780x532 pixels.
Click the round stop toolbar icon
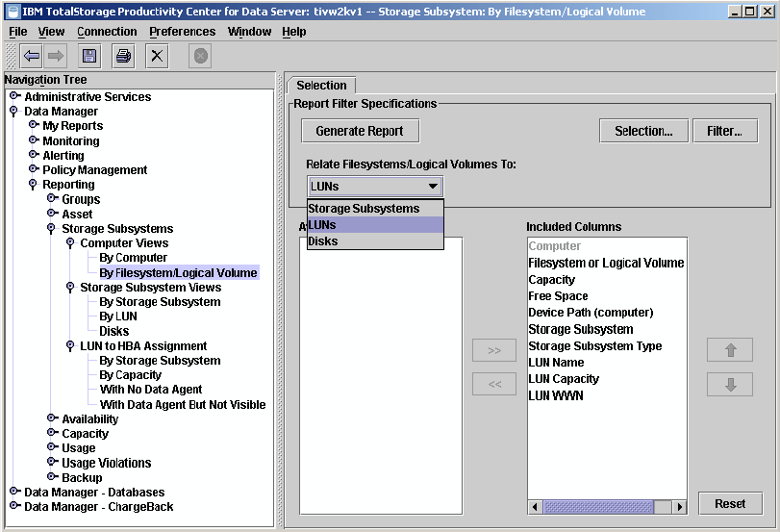click(x=200, y=56)
